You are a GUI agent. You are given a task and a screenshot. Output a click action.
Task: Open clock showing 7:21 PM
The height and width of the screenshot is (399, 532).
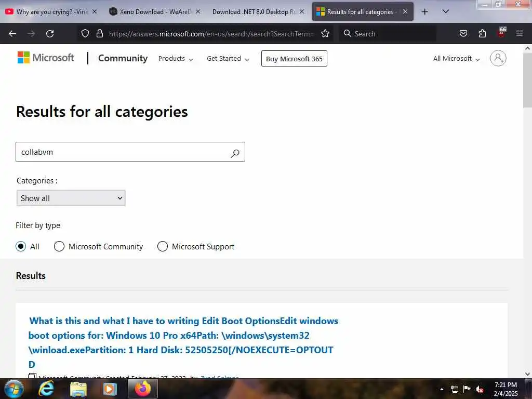pos(506,389)
